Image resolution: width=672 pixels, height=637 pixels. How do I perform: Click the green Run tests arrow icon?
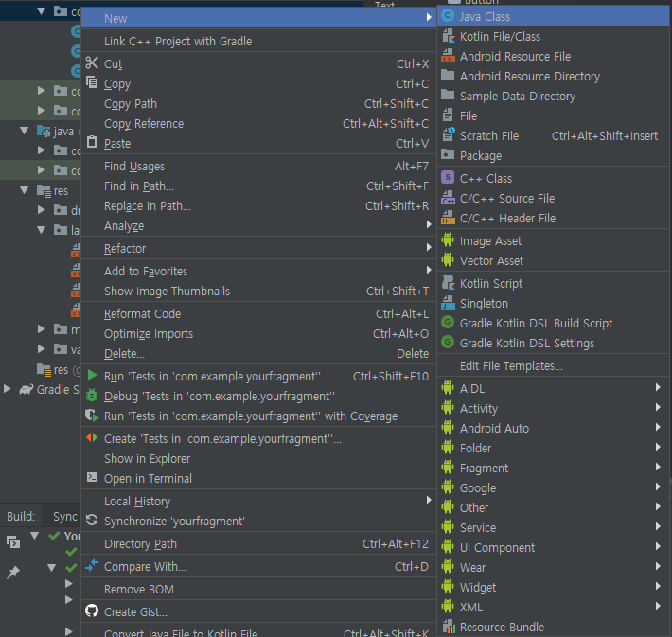pyautogui.click(x=92, y=375)
